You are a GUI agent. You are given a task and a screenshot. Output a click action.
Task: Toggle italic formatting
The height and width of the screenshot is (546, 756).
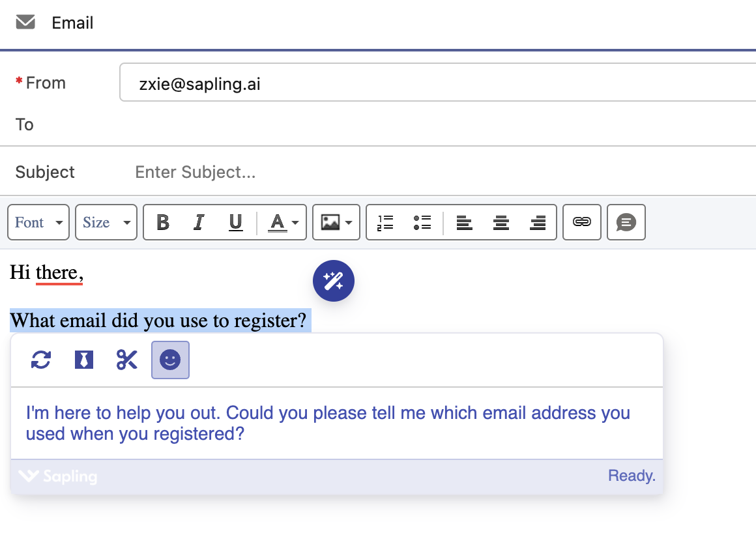point(199,222)
